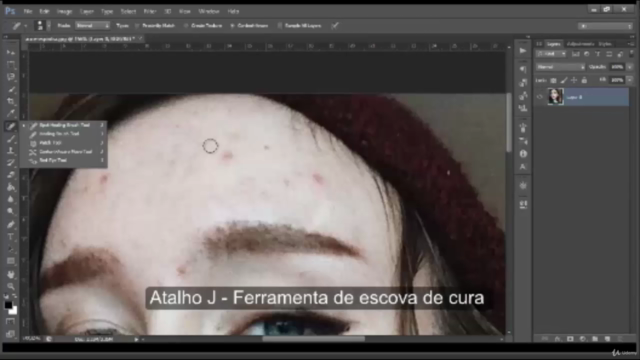Select the Blur tool
Viewport: 640px width, 360px height.
pos(11,200)
